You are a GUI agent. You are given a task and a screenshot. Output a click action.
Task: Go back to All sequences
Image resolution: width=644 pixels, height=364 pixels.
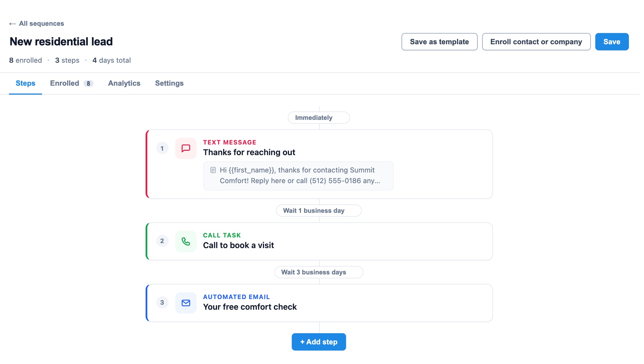click(36, 24)
